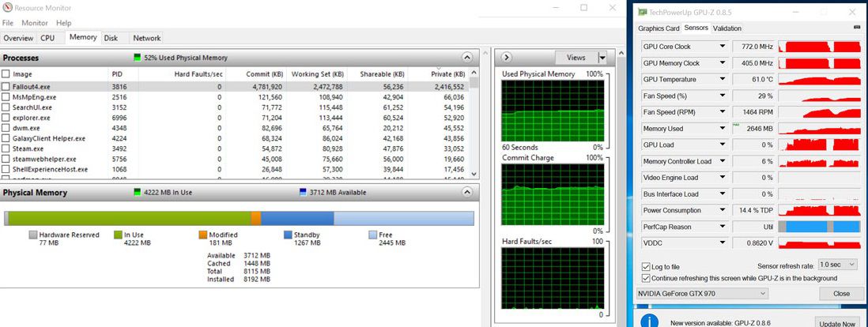Screen dimensions: 868x327
Task: Open the GPU Core Clock sensor dropdown
Action: tap(723, 47)
